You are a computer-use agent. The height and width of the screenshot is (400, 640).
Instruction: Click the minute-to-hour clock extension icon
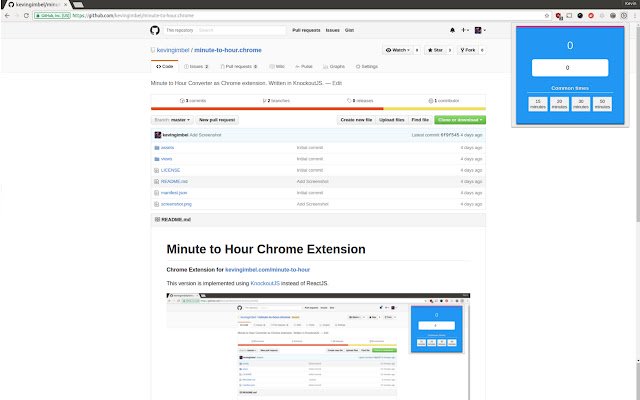click(x=624, y=16)
